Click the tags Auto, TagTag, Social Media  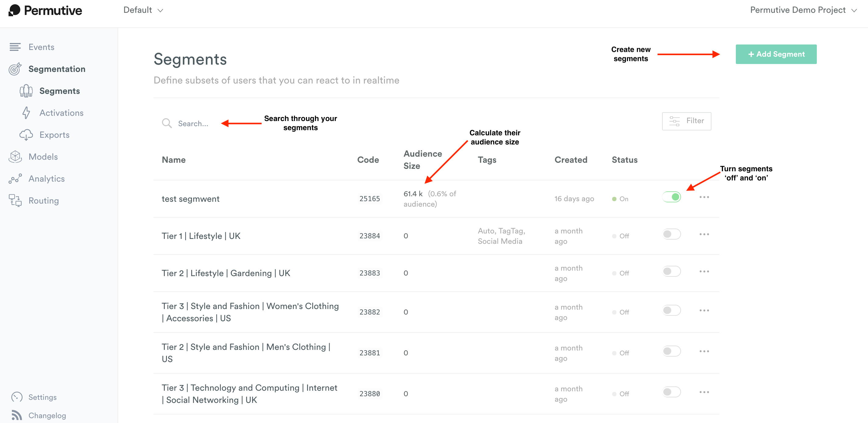501,236
